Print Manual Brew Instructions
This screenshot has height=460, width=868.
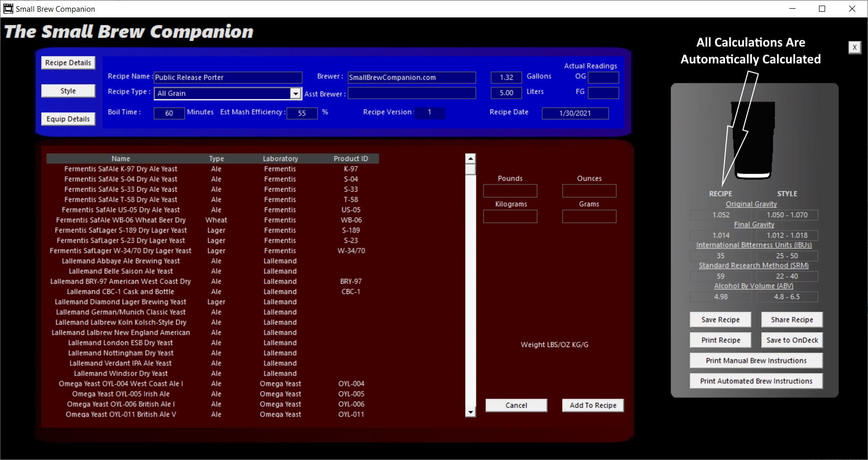click(756, 361)
